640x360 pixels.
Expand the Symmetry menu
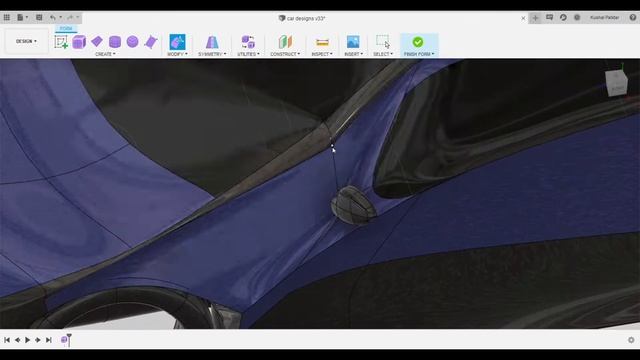click(x=212, y=54)
